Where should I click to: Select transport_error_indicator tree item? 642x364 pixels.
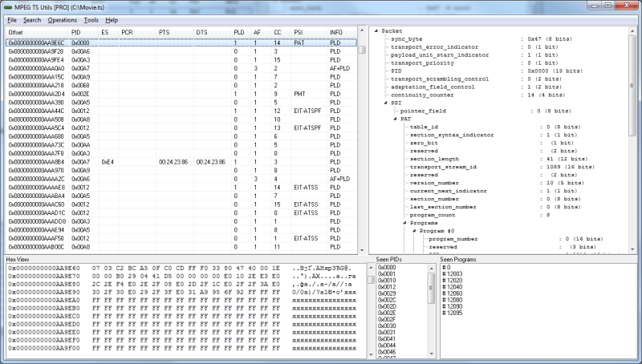point(434,47)
